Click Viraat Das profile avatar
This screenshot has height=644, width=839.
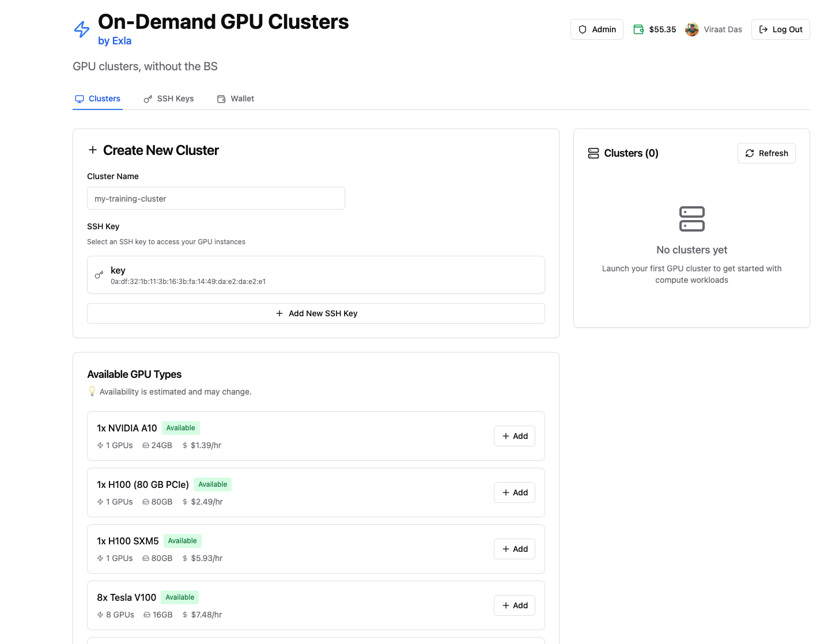691,29
